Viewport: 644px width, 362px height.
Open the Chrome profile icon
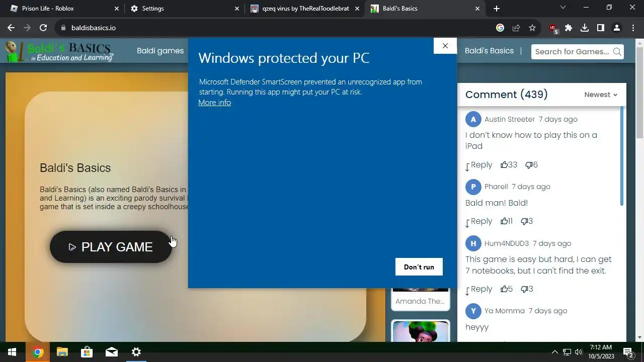point(617,28)
